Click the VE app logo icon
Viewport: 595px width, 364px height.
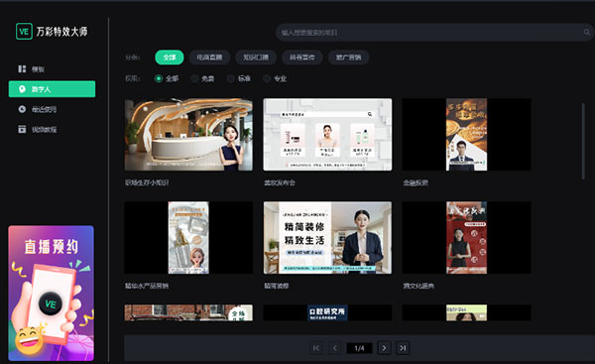24,32
